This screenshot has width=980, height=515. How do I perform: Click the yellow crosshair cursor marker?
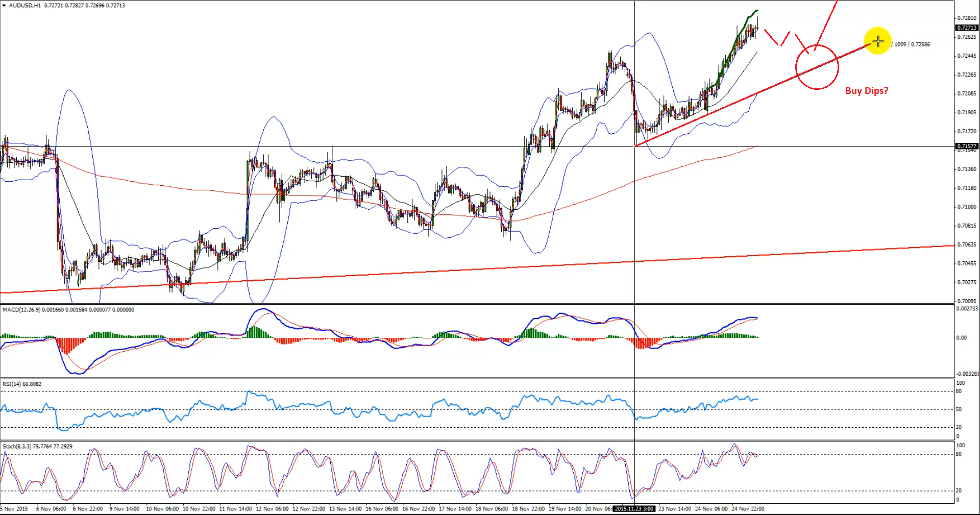tap(877, 41)
